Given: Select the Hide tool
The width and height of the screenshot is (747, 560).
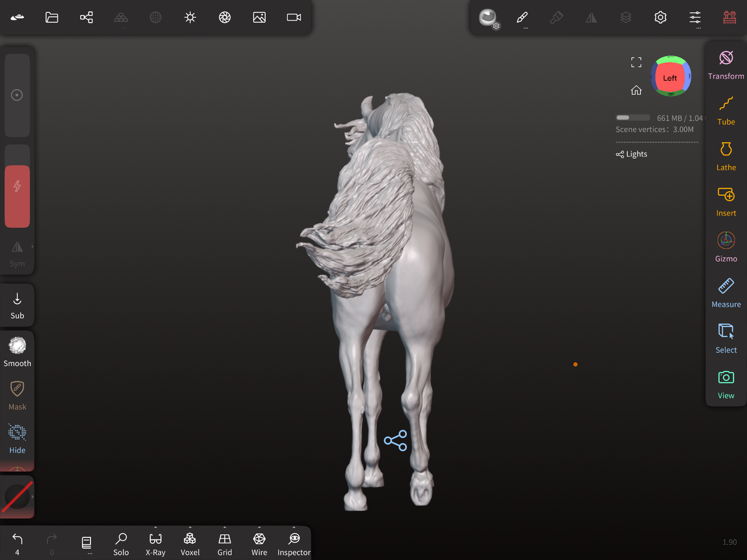Looking at the screenshot, I should 17,439.
